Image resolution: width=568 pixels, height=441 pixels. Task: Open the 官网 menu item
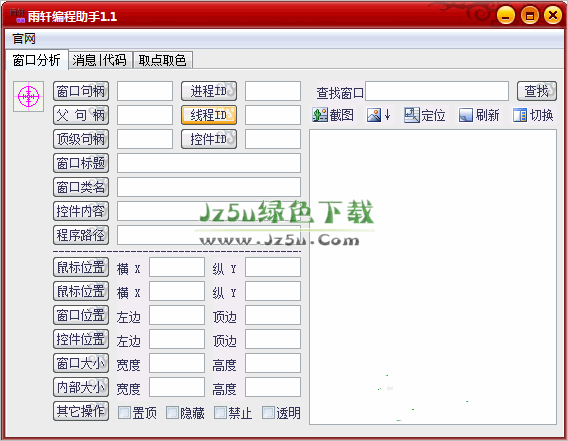pyautogui.click(x=24, y=38)
